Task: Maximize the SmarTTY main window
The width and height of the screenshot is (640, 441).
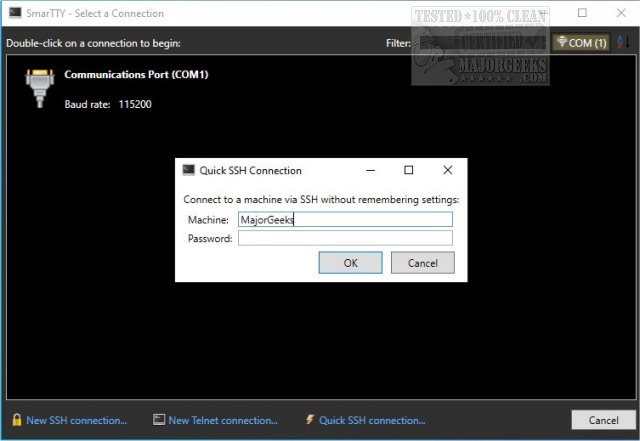Action: pyautogui.click(x=582, y=13)
